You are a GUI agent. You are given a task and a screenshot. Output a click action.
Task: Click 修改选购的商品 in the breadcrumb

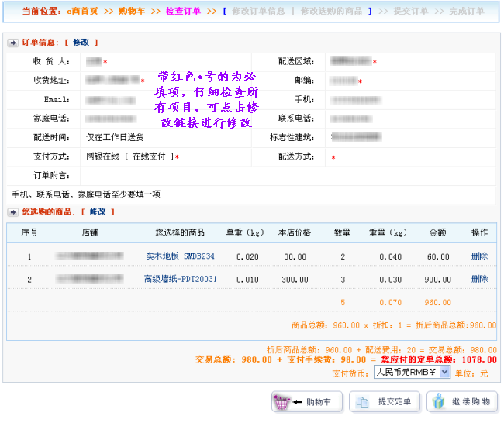(x=331, y=12)
